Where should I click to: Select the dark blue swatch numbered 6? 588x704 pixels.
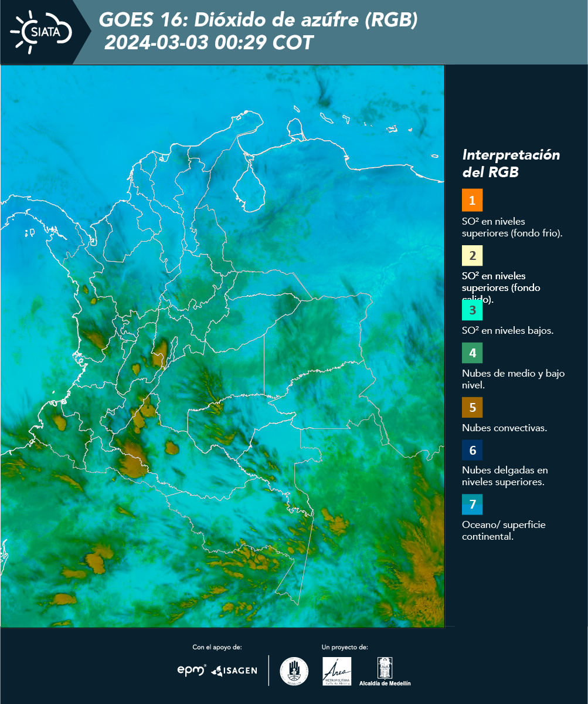[472, 451]
